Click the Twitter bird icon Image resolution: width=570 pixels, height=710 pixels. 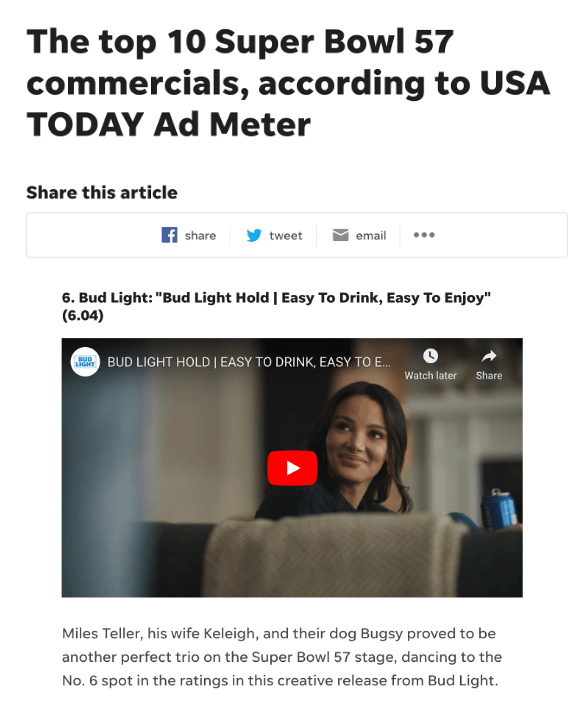254,235
